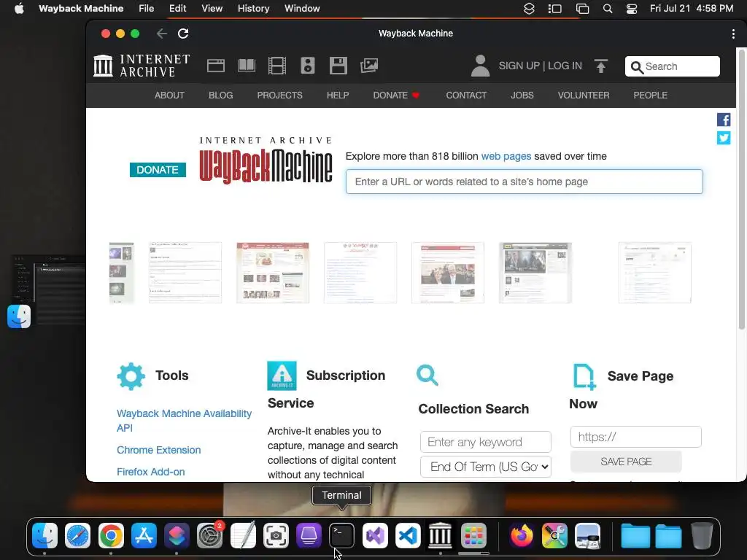This screenshot has height=560, width=747.
Task: Focus the top Search field
Action: click(672, 66)
